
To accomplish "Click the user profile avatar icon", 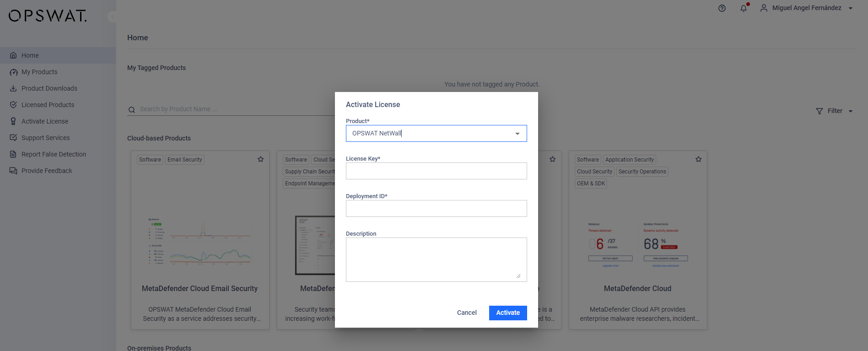I will tap(764, 8).
